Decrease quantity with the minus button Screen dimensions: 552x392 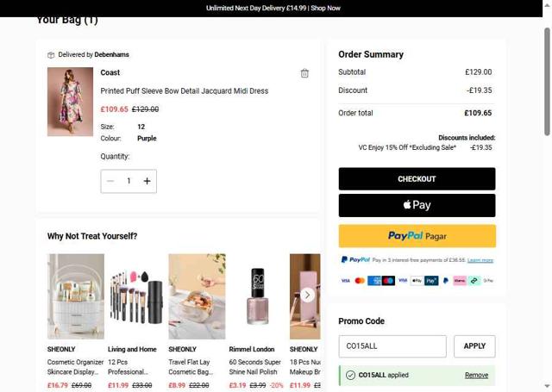tap(110, 181)
